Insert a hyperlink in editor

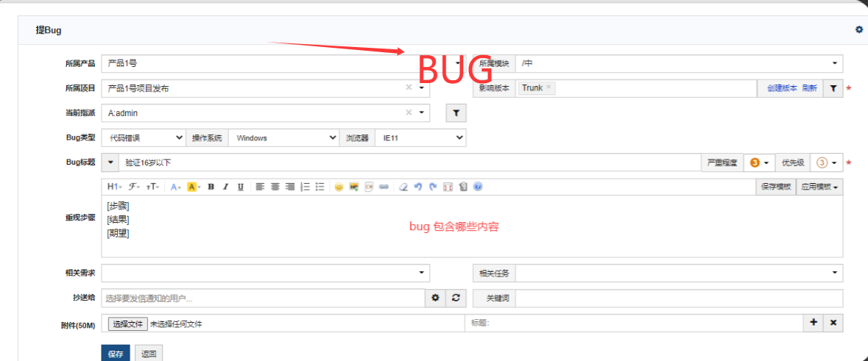pyautogui.click(x=384, y=187)
